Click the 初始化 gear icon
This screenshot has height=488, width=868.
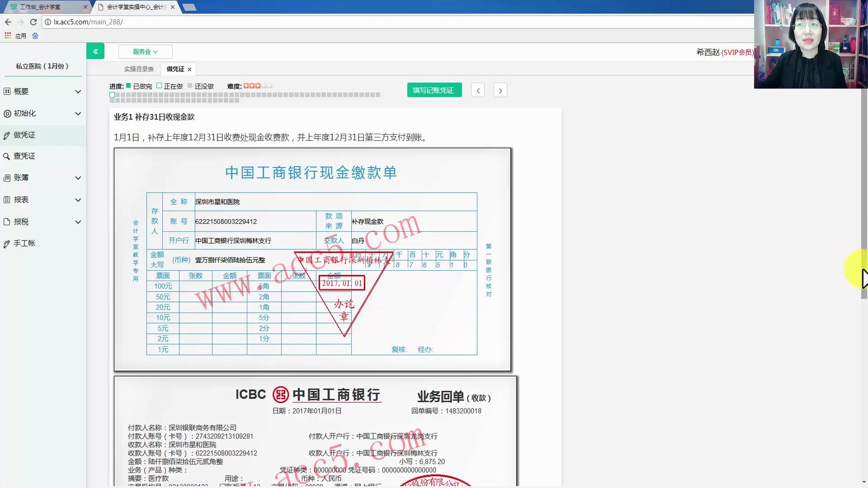click(x=7, y=114)
